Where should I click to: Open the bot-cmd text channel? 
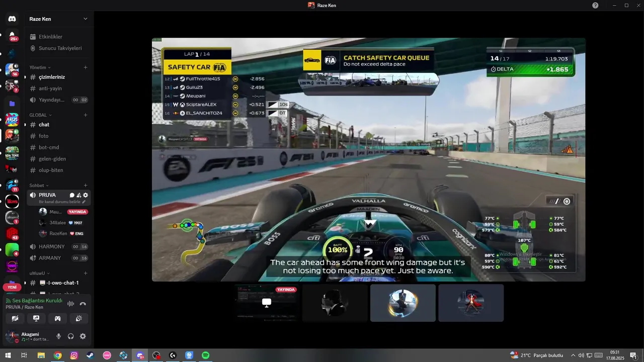(x=59, y=147)
